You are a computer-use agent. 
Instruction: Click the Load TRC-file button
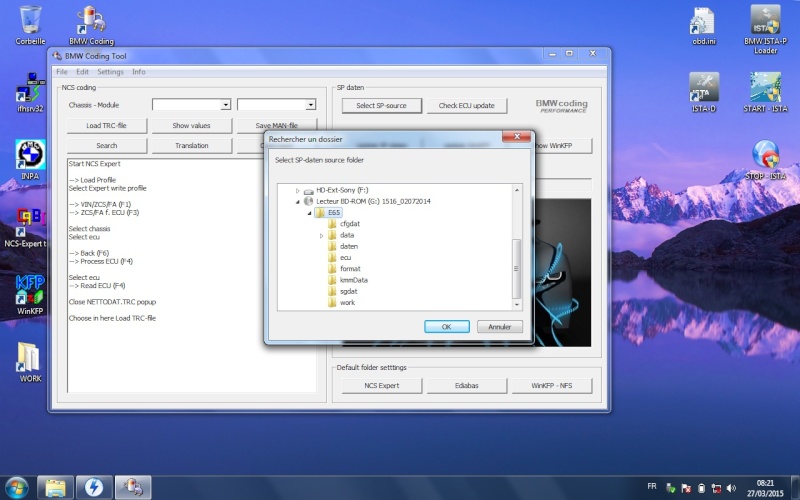tap(106, 126)
